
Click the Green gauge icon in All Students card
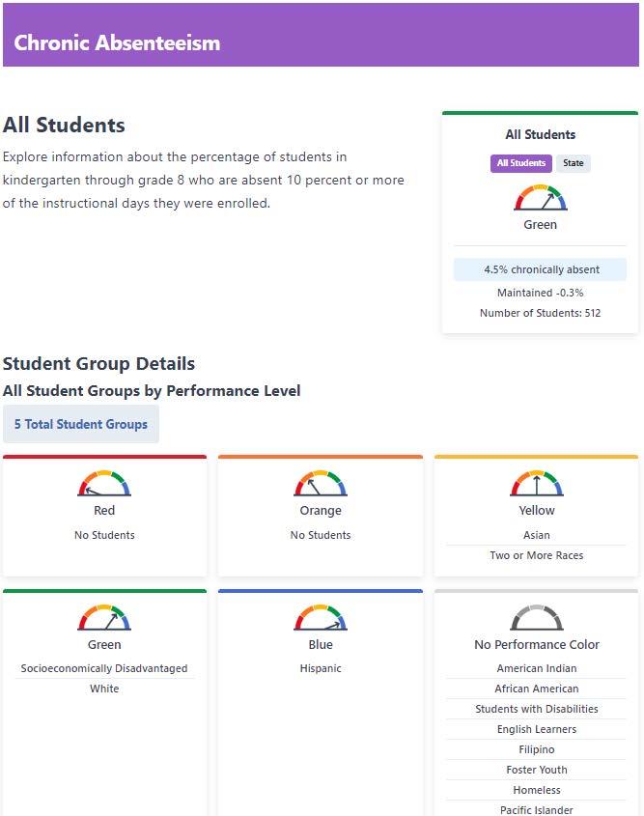coord(540,198)
